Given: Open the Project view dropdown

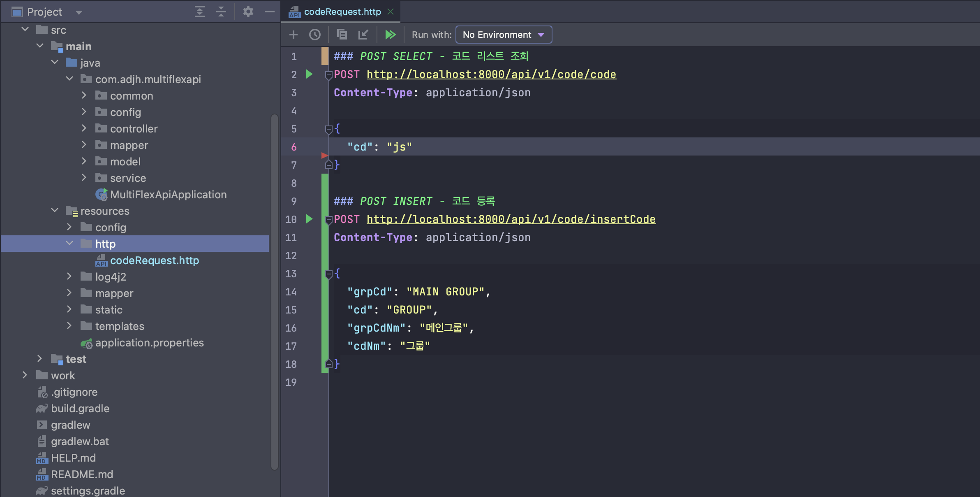Looking at the screenshot, I should pos(79,12).
